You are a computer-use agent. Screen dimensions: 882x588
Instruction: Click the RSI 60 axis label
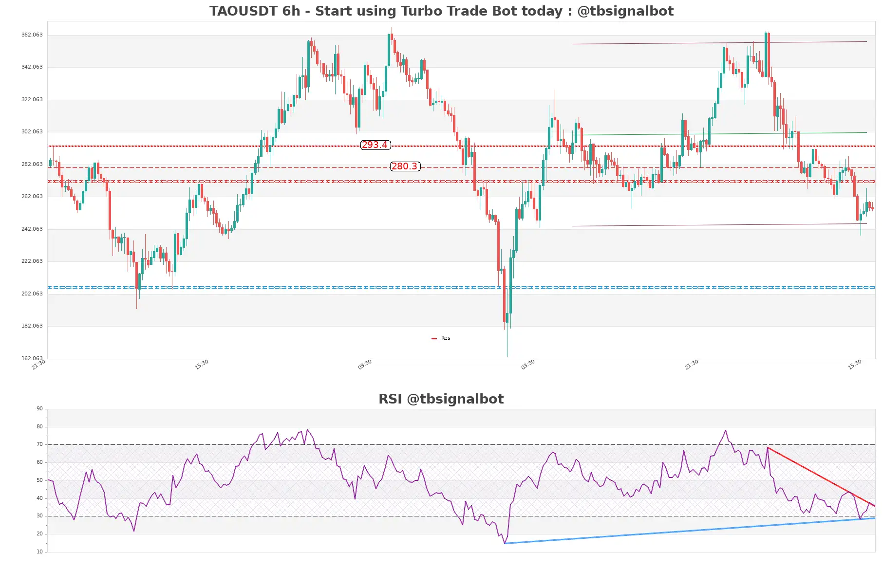pos(39,462)
